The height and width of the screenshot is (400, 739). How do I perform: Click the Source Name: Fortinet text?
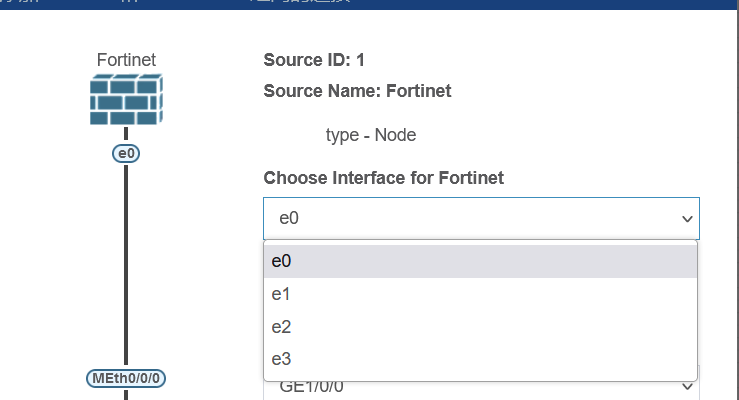(x=357, y=91)
